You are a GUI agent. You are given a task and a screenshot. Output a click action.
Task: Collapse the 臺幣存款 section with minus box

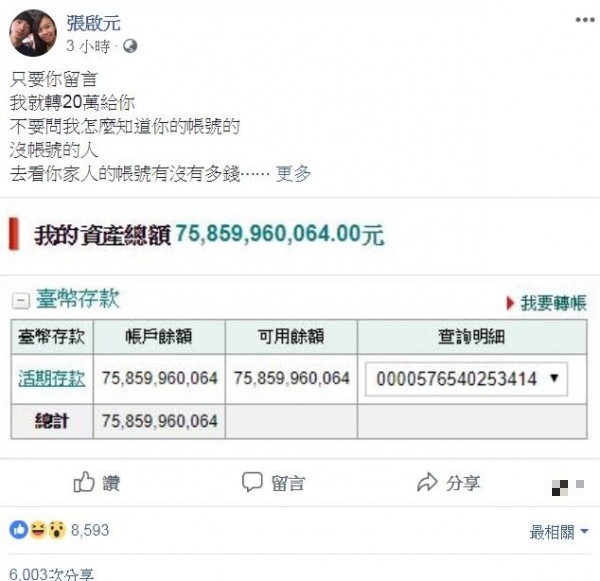click(20, 301)
